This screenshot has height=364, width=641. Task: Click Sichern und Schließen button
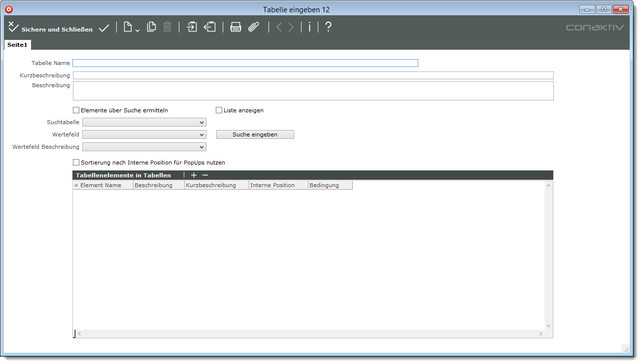51,29
